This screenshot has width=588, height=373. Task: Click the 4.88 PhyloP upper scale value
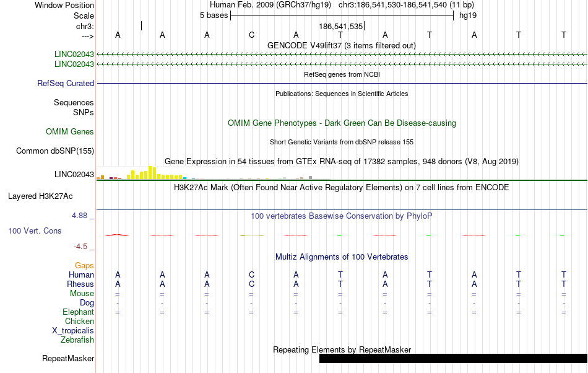click(79, 216)
